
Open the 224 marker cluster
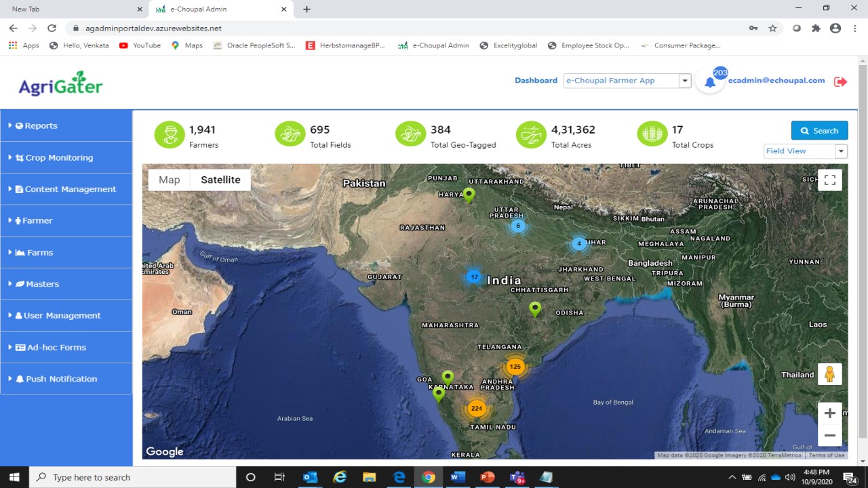point(477,408)
